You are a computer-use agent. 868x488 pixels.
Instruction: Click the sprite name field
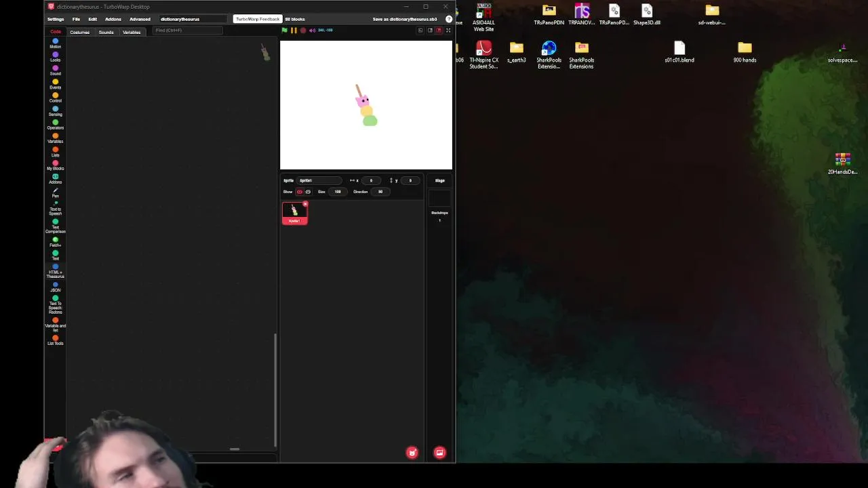[x=320, y=180]
